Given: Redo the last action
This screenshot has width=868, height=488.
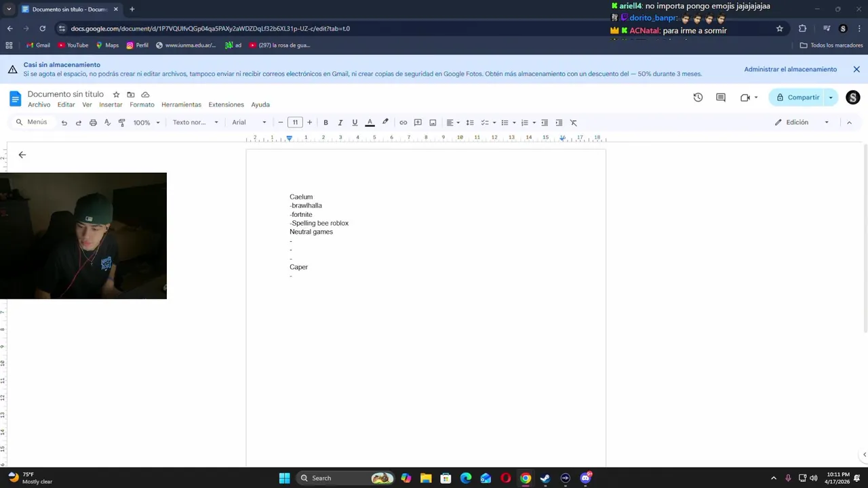Looking at the screenshot, I should [79, 123].
